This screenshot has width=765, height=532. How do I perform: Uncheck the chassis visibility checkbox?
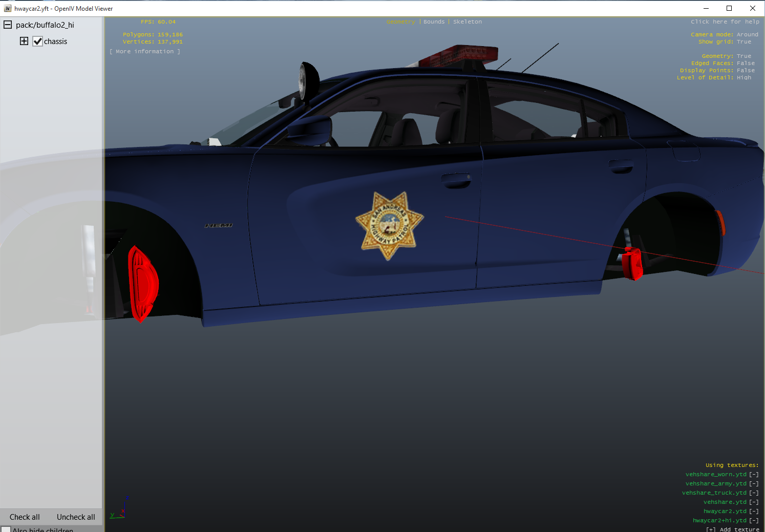coord(37,41)
